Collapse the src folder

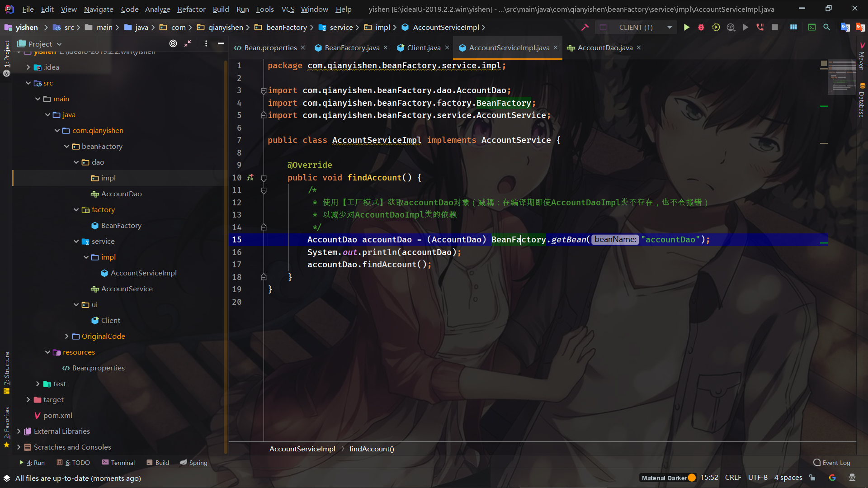point(28,83)
